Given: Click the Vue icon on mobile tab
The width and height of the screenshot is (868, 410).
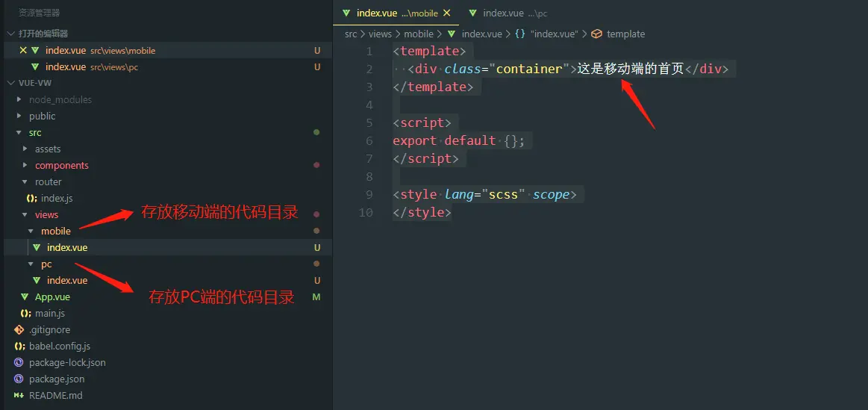Looking at the screenshot, I should [346, 13].
